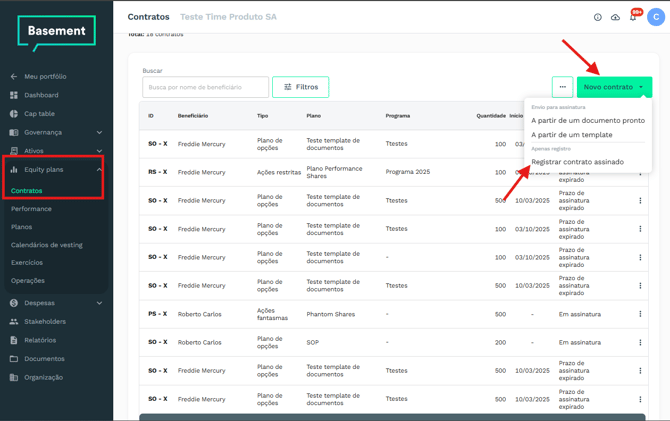Click Stakeholders sidebar label
This screenshot has width=670, height=421.
pyautogui.click(x=45, y=321)
